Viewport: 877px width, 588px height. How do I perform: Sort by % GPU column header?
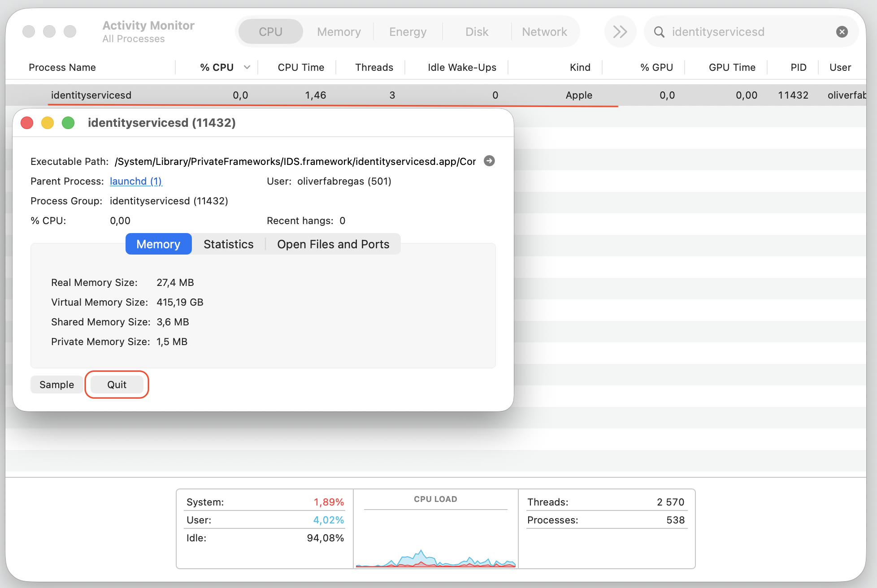coord(656,67)
